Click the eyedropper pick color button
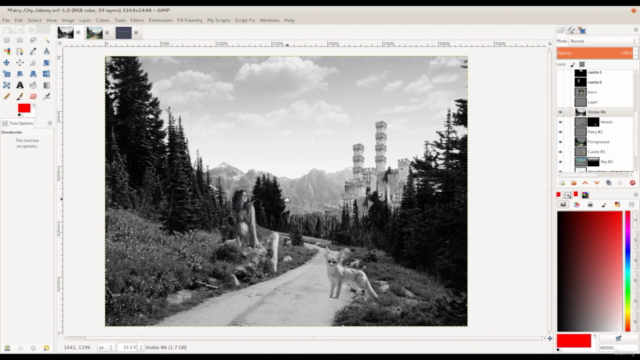Image resolution: width=640 pixels, height=360 pixels. (618, 338)
